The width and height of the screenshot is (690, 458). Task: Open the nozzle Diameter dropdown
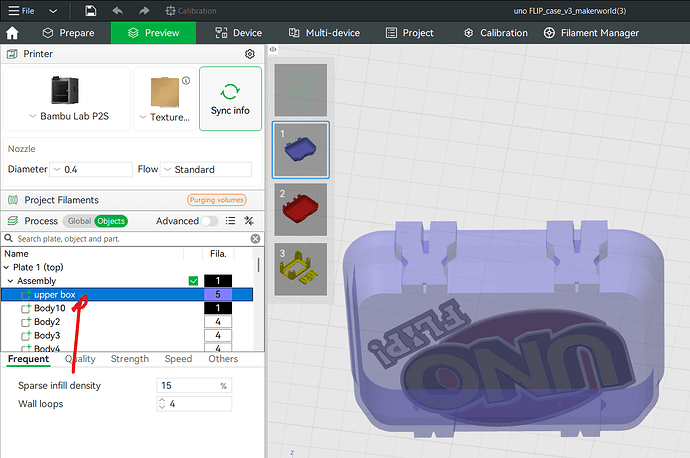[91, 169]
